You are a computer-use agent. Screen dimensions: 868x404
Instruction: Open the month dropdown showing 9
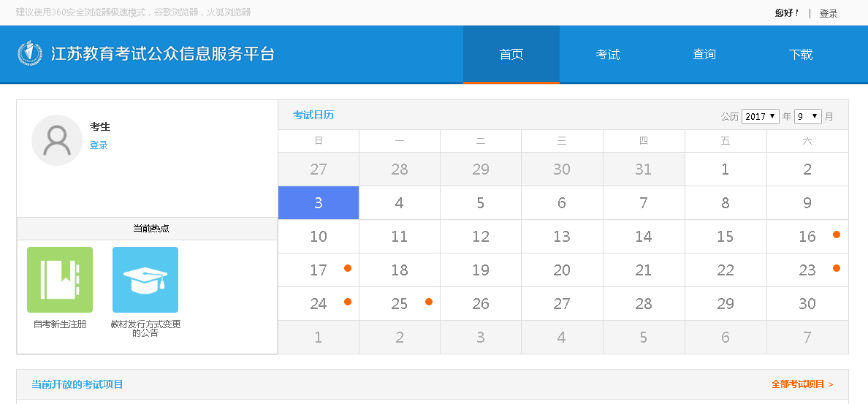[x=807, y=116]
